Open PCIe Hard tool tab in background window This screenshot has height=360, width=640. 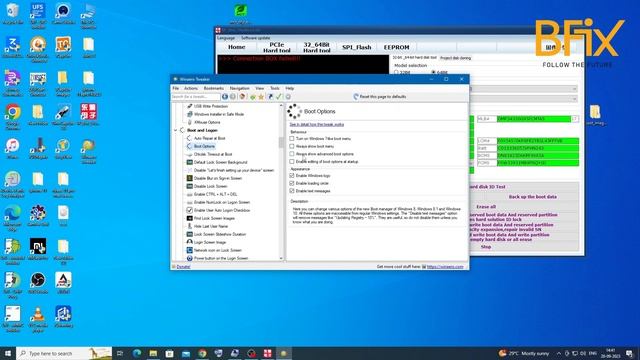click(x=277, y=47)
